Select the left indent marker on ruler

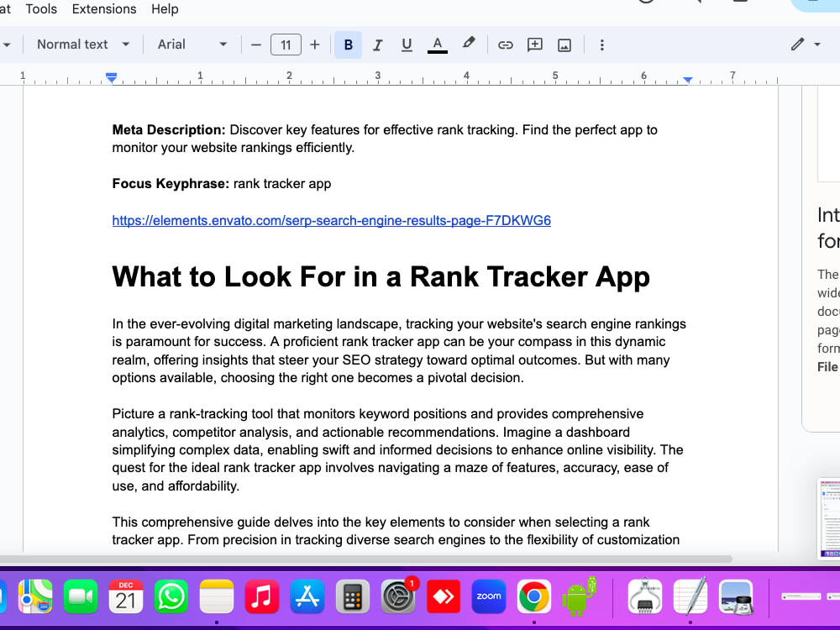[111, 78]
